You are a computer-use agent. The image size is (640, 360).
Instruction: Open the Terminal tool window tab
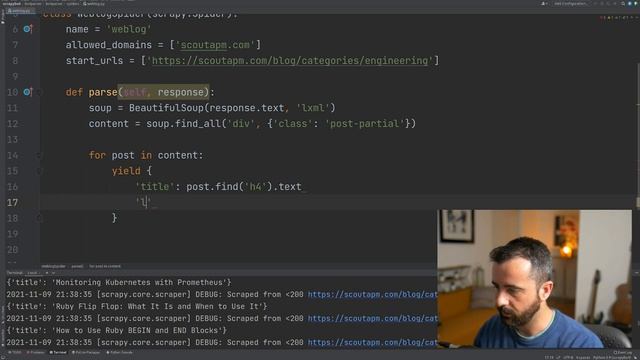pos(58,352)
